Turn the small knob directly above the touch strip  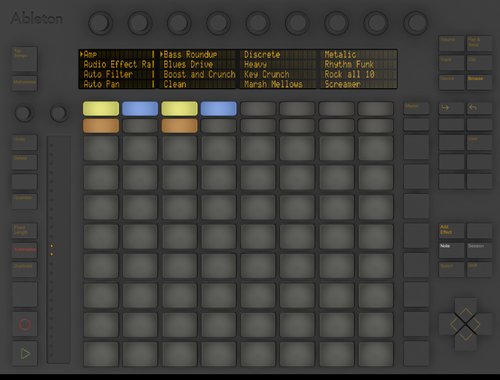[x=59, y=113]
